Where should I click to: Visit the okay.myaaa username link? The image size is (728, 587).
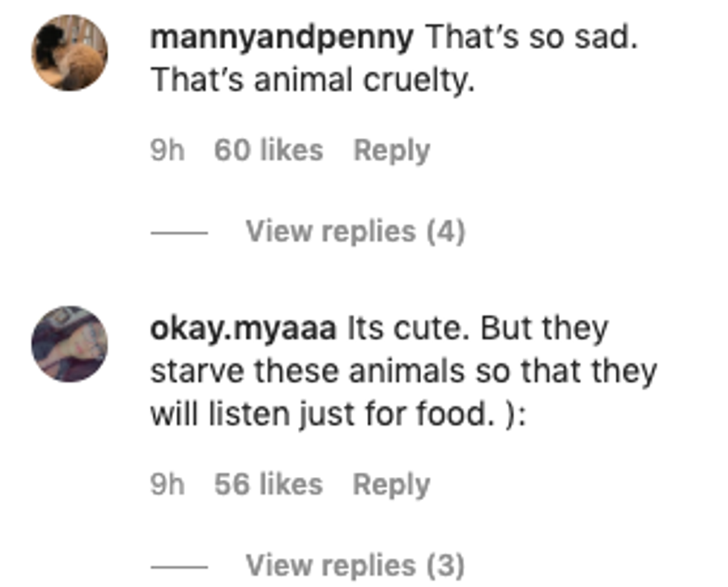point(243,328)
